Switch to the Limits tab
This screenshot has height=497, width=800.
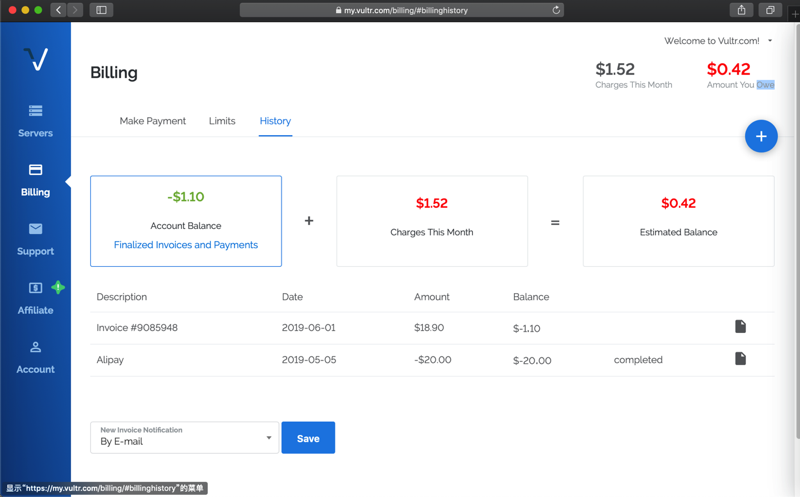(222, 121)
